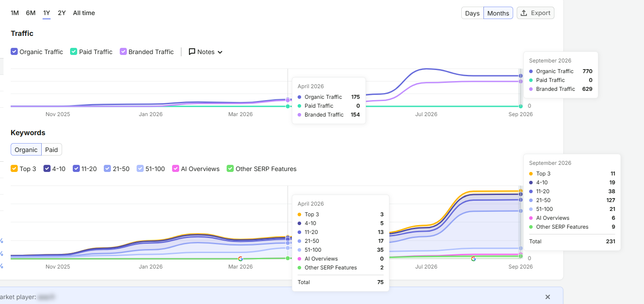Click the Notes speech bubble icon
644x304 pixels.
pyautogui.click(x=192, y=52)
